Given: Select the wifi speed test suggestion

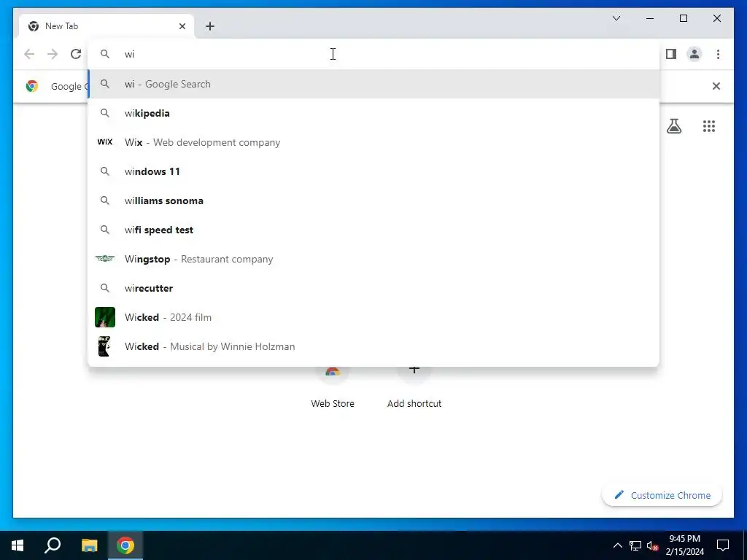Looking at the screenshot, I should (374, 230).
